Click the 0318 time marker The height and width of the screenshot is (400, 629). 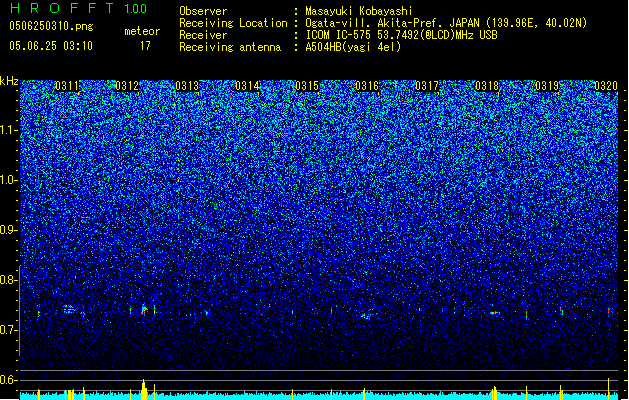pos(487,86)
